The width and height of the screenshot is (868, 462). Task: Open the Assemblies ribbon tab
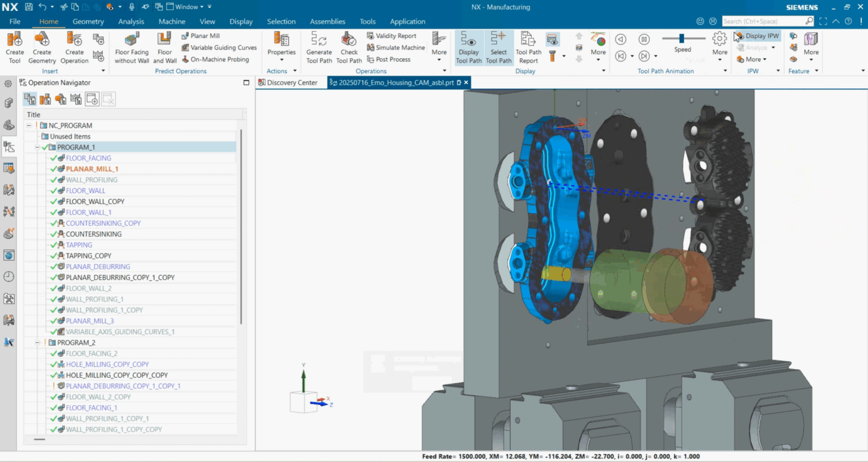[x=327, y=21]
